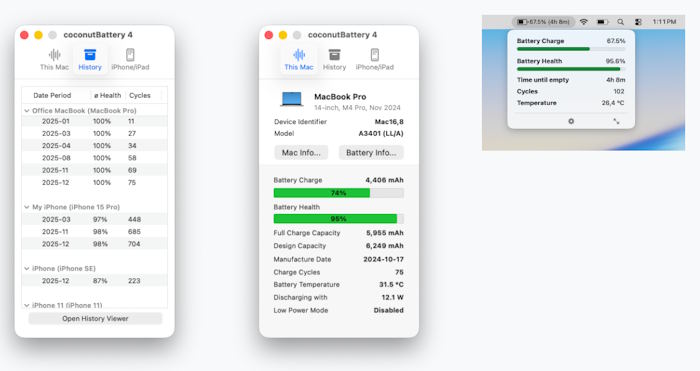Click the Device Identifier Mac16,8 value

click(389, 121)
